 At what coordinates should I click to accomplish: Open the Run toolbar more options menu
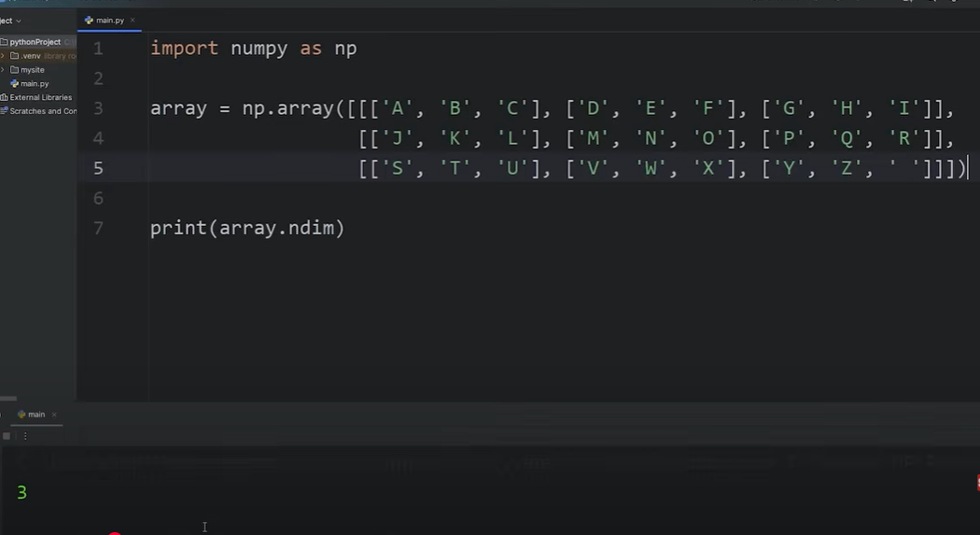(x=25, y=436)
